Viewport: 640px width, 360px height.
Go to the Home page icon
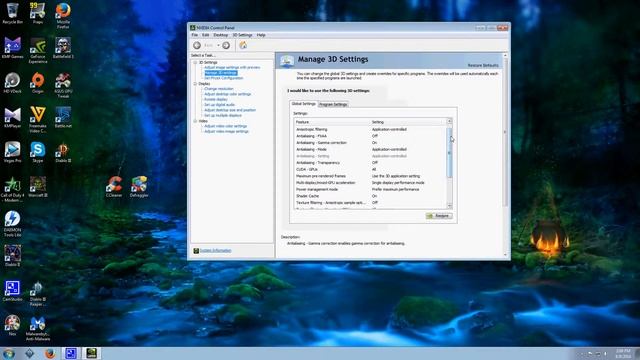pyautogui.click(x=243, y=45)
